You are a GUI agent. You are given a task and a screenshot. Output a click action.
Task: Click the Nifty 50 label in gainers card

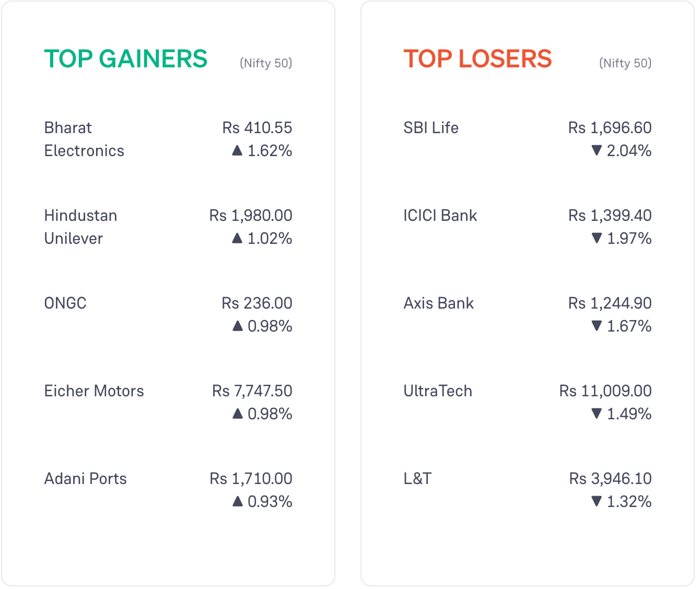coord(266,63)
